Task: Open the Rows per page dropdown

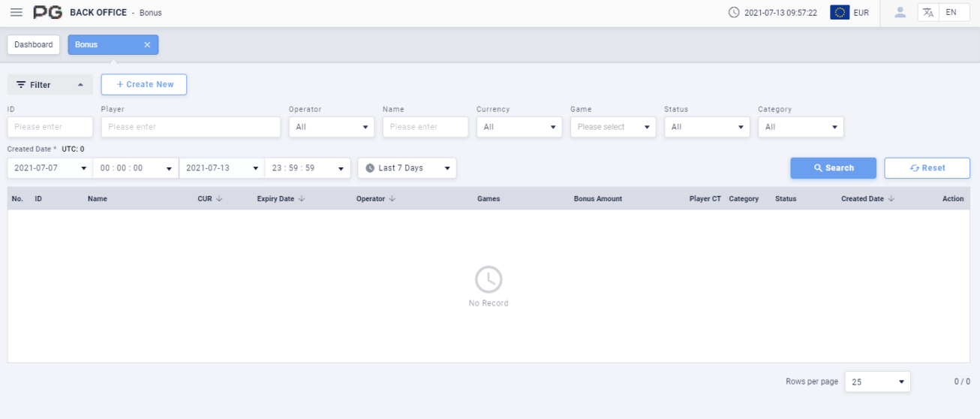Action: (877, 382)
